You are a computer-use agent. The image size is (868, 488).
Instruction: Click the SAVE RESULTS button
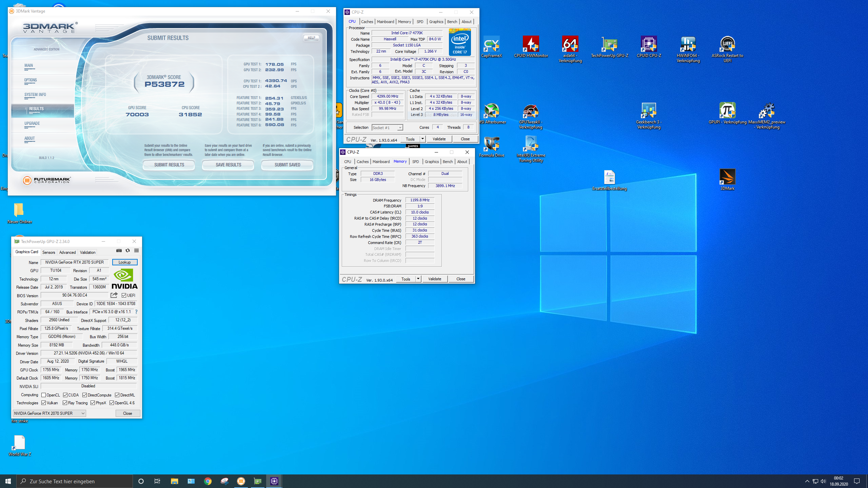click(228, 165)
